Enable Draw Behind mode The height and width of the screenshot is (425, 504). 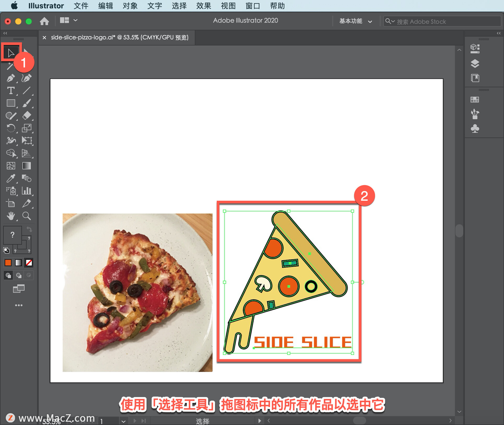pyautogui.click(x=18, y=275)
